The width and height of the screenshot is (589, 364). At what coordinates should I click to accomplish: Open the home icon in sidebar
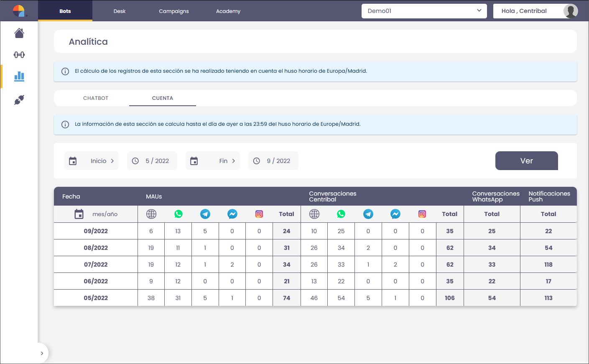19,33
